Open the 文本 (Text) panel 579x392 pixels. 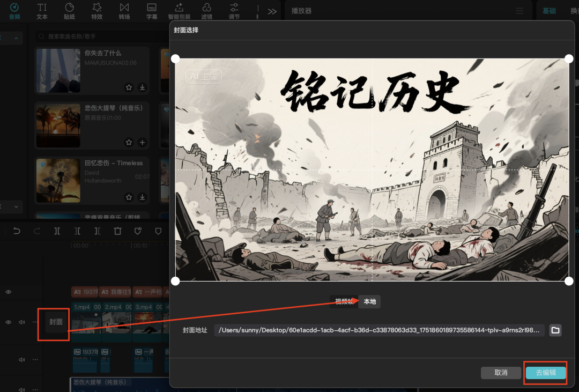(42, 11)
